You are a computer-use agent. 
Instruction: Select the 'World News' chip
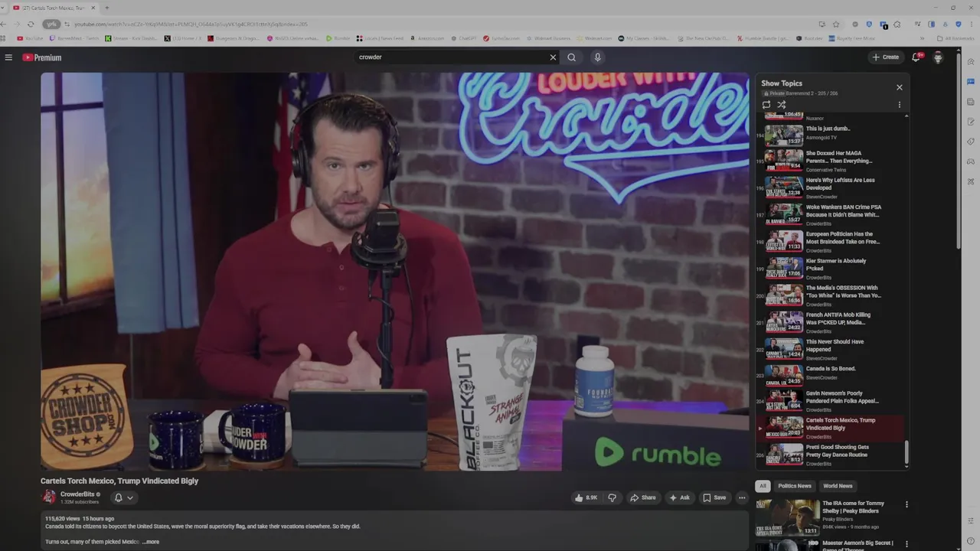[x=838, y=486]
